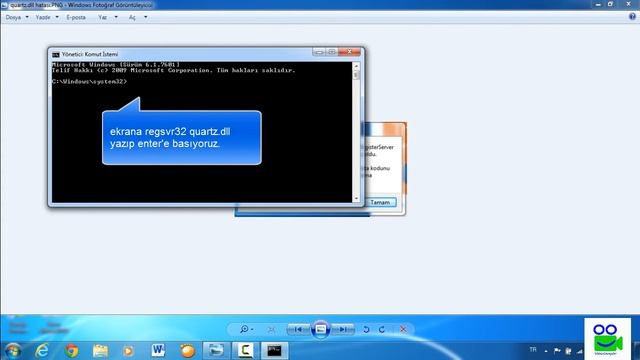
Task: Open the Yaz menu
Action: pos(102,18)
